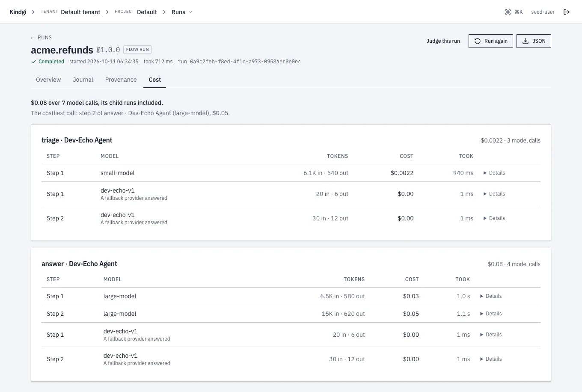Select the Cost tab
This screenshot has height=392, width=582.
point(154,80)
